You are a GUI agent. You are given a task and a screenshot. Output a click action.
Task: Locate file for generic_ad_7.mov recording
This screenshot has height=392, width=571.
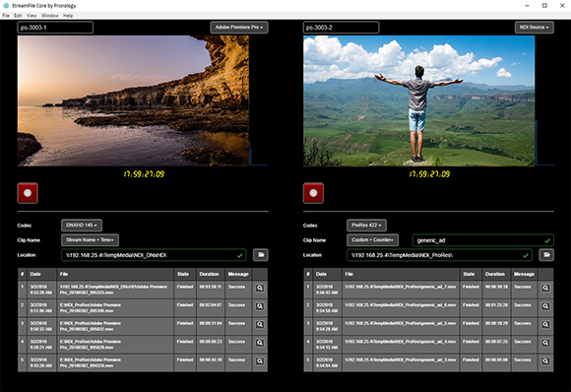[545, 289]
